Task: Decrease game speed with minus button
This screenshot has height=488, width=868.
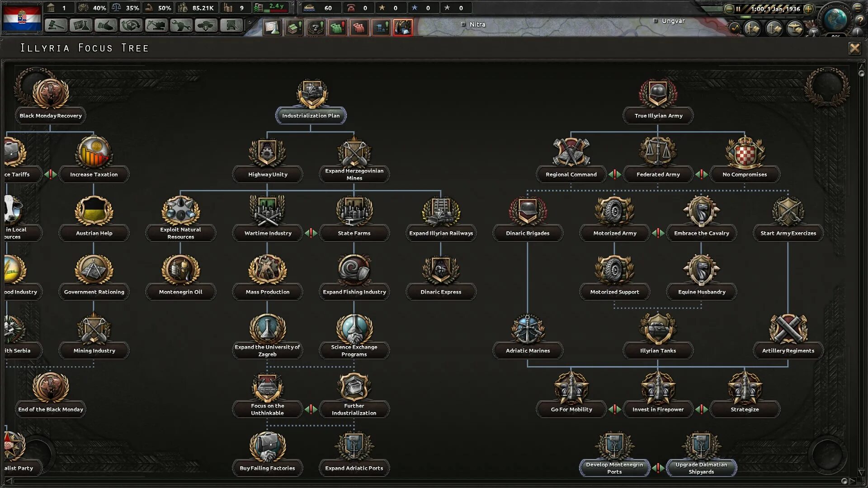Action: (729, 9)
